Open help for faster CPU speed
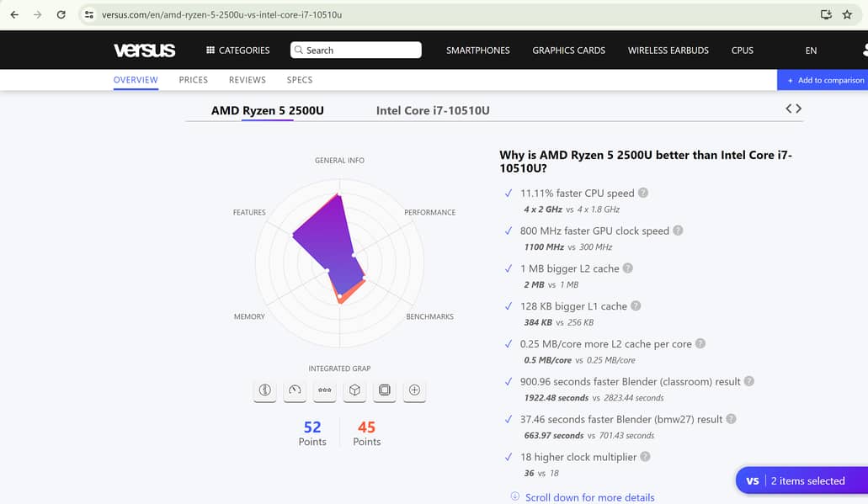 pyautogui.click(x=643, y=193)
